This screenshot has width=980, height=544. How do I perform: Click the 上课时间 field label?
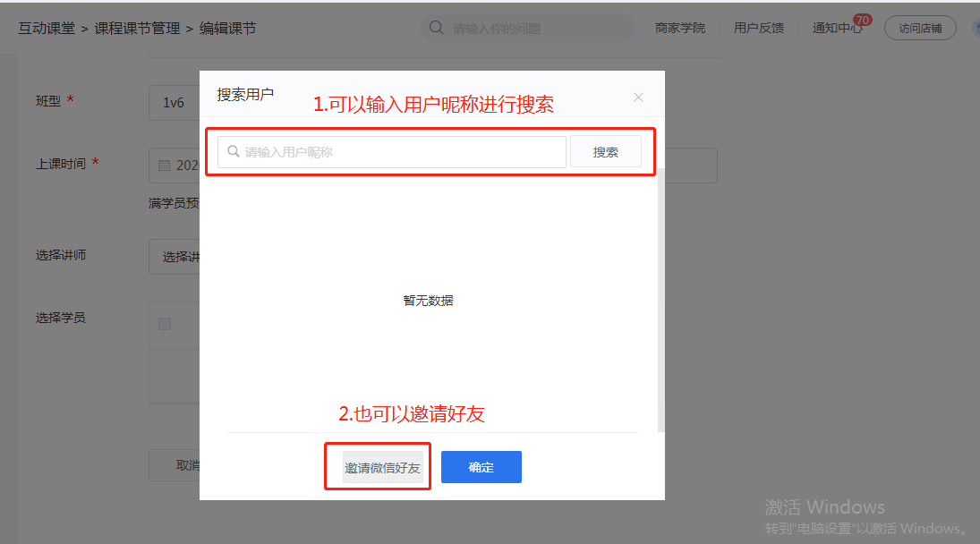pos(61,164)
